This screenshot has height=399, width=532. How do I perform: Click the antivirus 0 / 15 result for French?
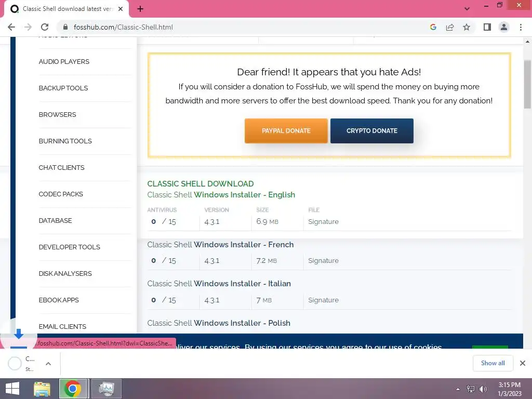164,261
